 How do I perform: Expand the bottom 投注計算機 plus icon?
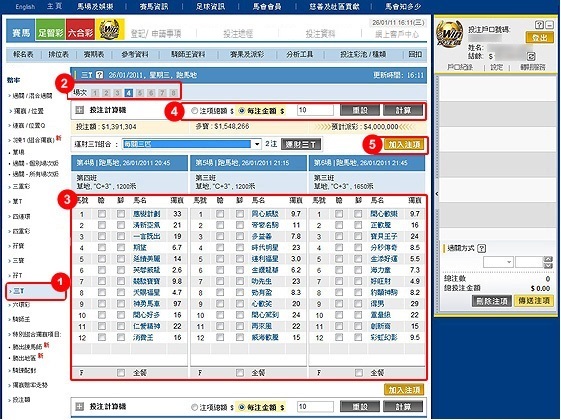[x=80, y=406]
